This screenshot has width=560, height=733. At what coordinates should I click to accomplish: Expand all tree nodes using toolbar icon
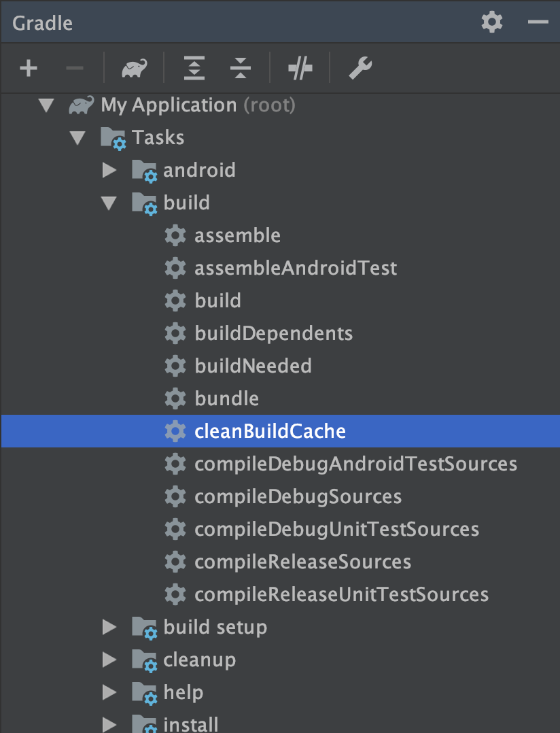pyautogui.click(x=194, y=68)
